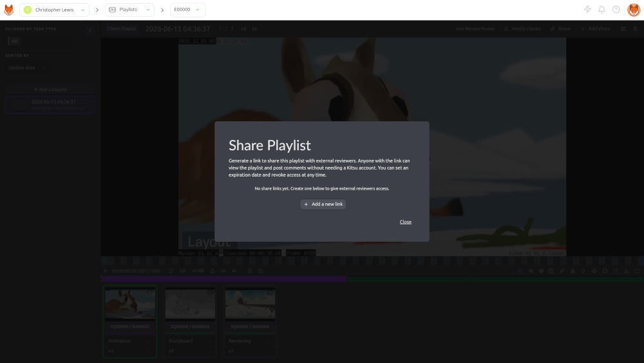The height and width of the screenshot is (363, 644).
Task: Toggle loop playback icon
Action: 171,271
